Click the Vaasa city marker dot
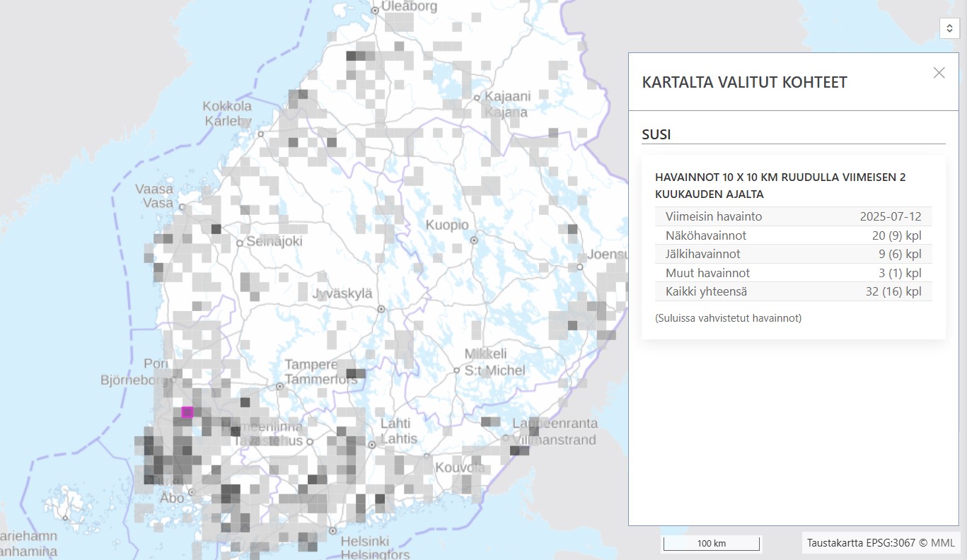This screenshot has width=967, height=560. [183, 207]
